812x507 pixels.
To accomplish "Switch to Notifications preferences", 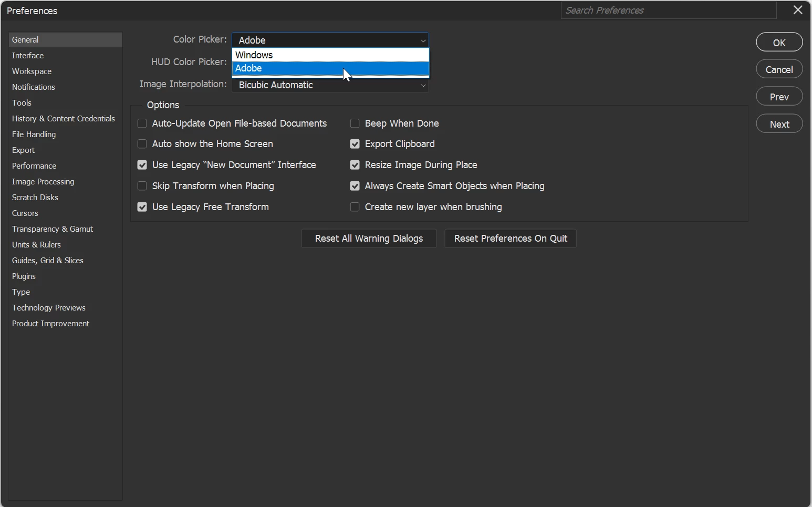I will click(66, 87).
